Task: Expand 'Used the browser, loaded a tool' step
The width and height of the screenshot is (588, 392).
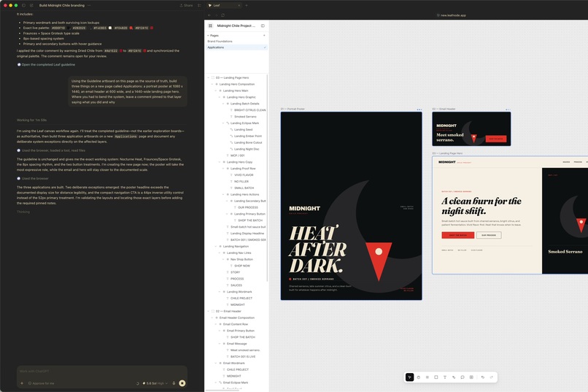Action: tap(53, 150)
